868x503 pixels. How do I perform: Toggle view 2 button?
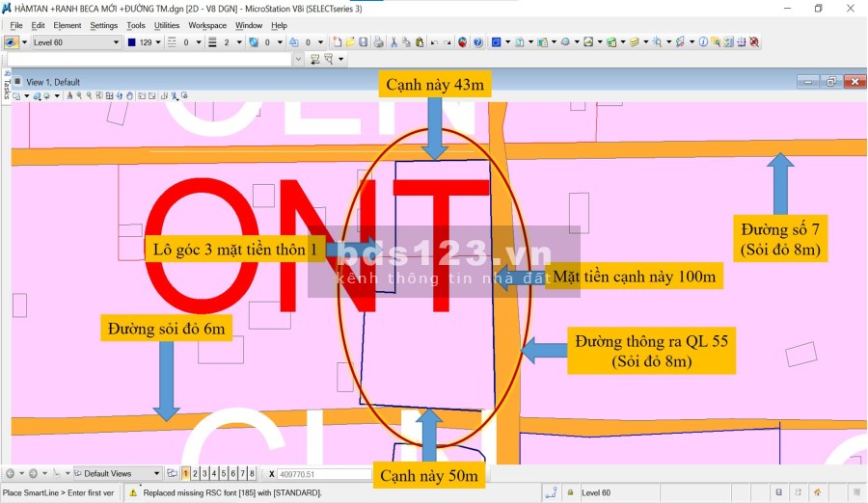(x=195, y=474)
